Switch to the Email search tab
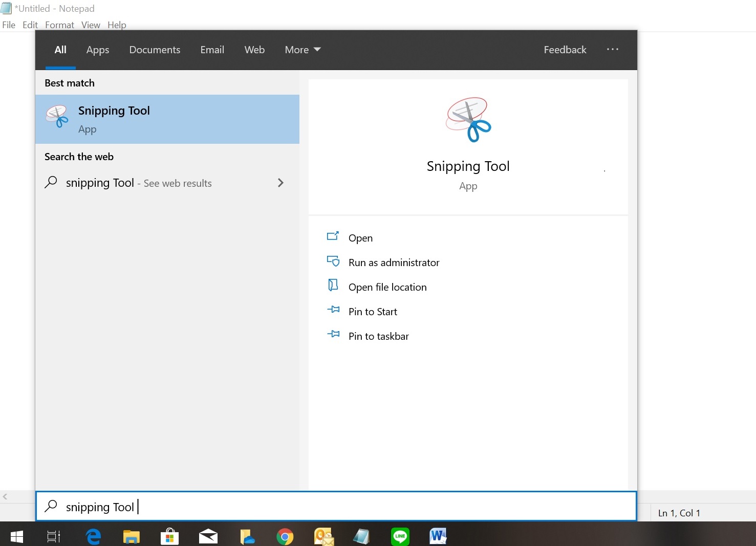 pyautogui.click(x=212, y=50)
